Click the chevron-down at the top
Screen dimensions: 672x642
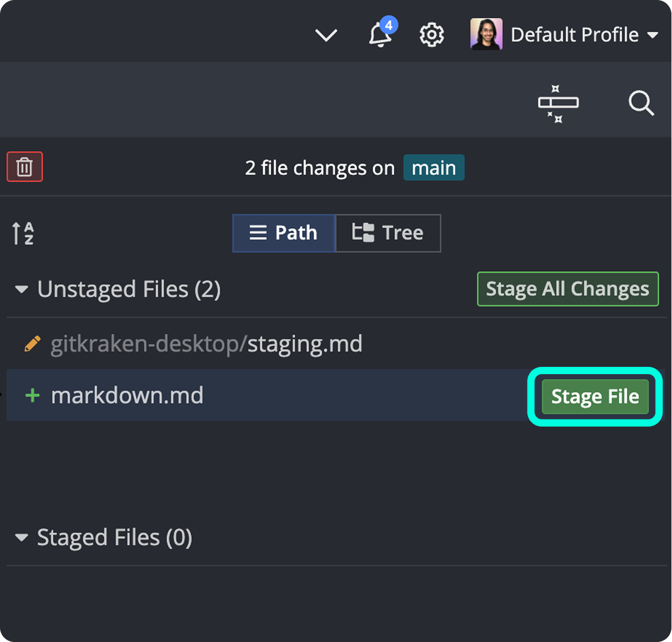click(326, 34)
